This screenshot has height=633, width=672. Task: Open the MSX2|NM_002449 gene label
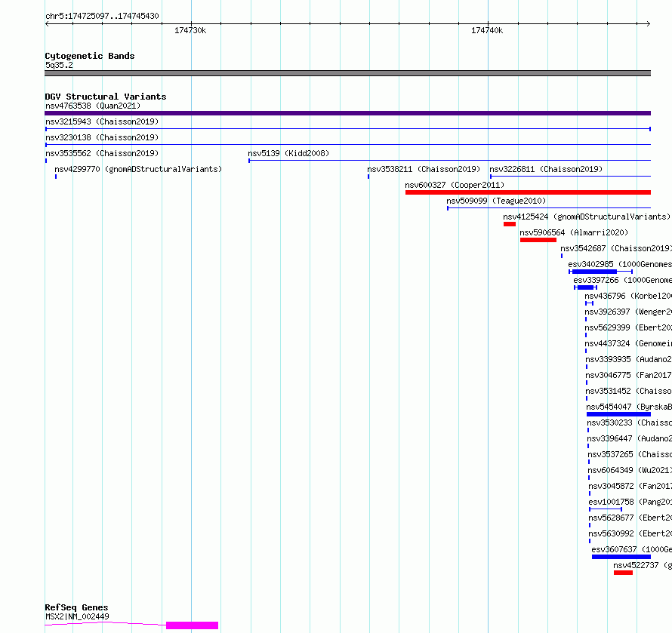[x=77, y=616]
